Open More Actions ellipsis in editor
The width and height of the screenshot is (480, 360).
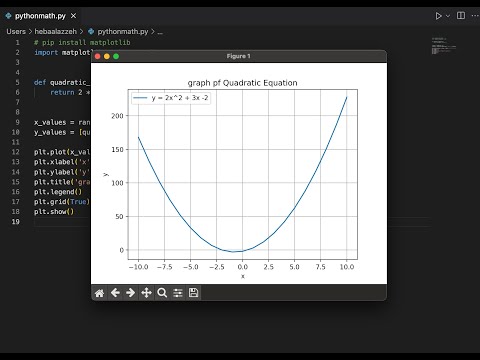coord(475,16)
